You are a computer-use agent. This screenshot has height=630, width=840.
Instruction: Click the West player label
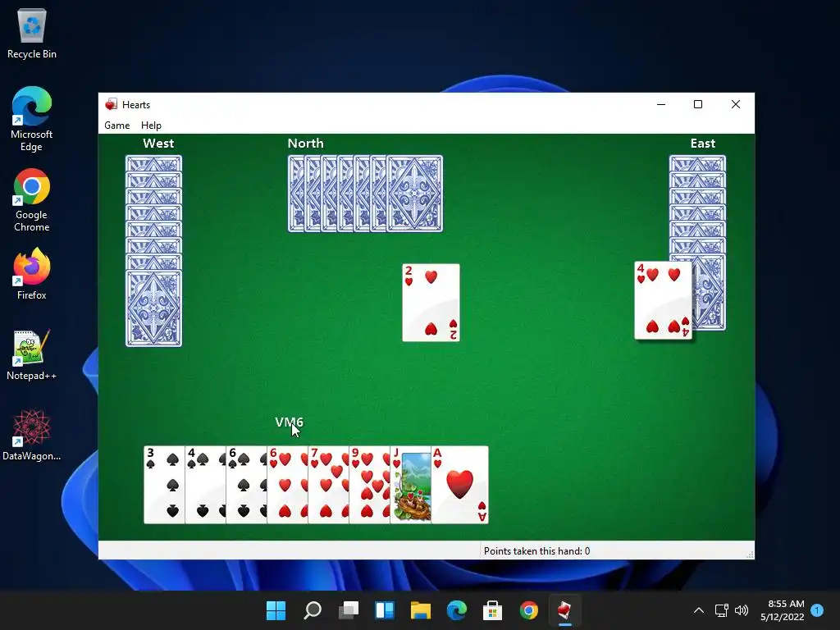pyautogui.click(x=158, y=143)
